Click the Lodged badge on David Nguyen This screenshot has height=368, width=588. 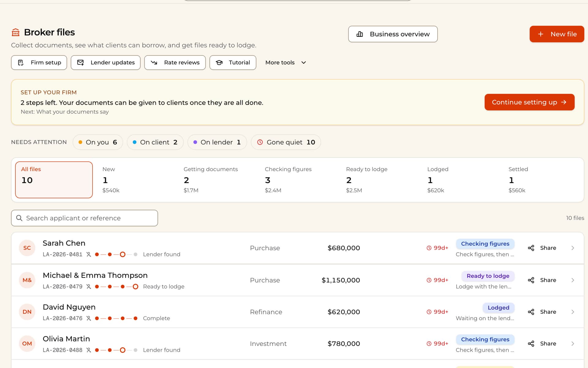pos(498,308)
